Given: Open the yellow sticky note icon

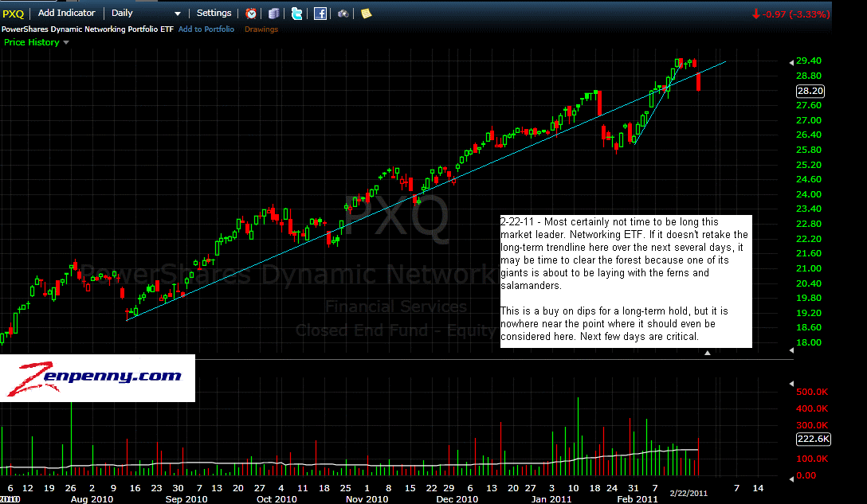Looking at the screenshot, I should pyautogui.click(x=366, y=14).
